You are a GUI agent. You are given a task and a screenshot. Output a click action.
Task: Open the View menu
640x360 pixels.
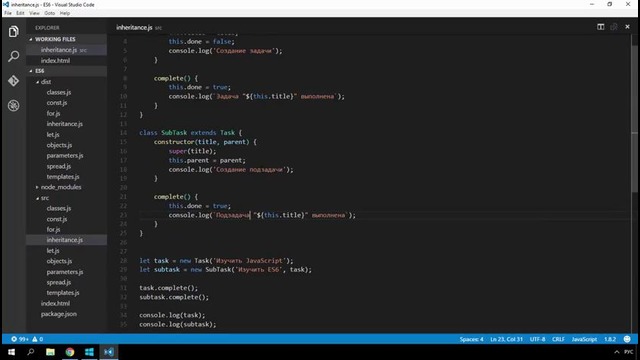34,13
